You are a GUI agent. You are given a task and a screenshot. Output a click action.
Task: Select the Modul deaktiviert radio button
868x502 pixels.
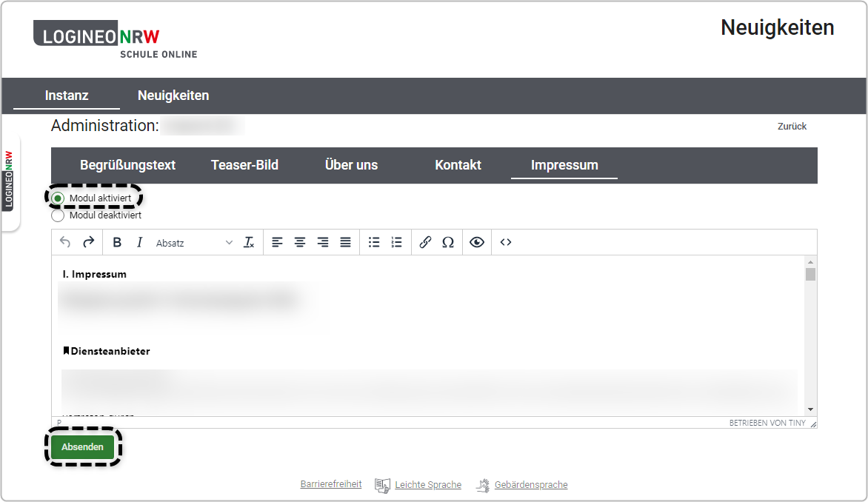[x=58, y=215]
